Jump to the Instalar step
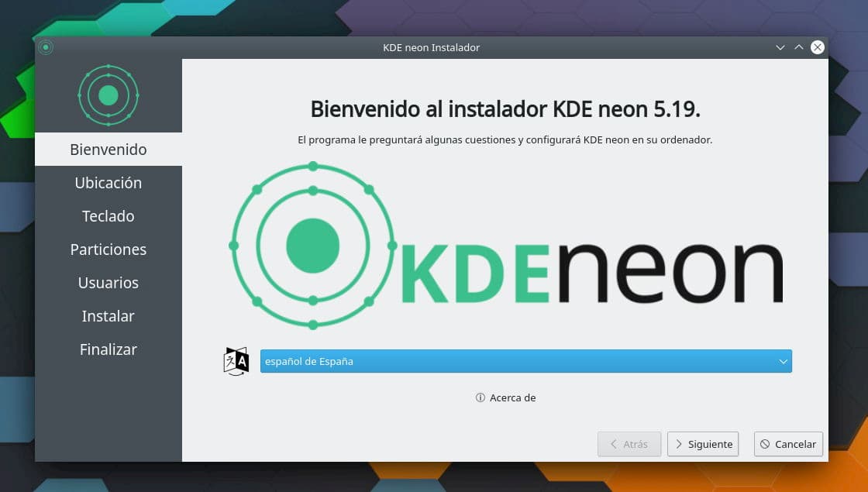 (108, 316)
